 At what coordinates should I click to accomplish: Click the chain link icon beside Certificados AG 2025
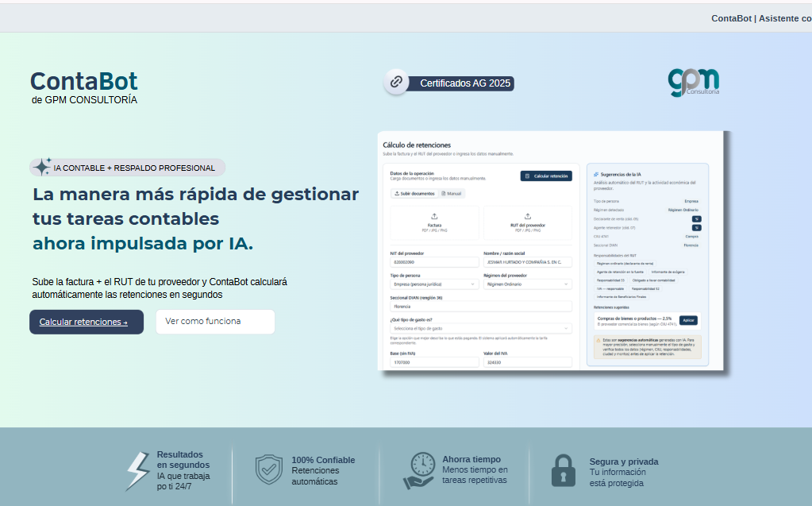click(x=396, y=82)
